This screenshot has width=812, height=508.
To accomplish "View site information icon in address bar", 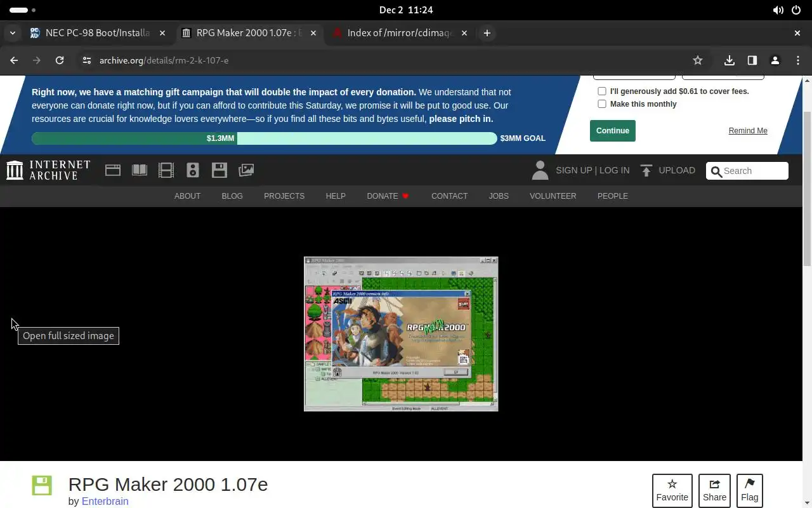I will pyautogui.click(x=87, y=60).
